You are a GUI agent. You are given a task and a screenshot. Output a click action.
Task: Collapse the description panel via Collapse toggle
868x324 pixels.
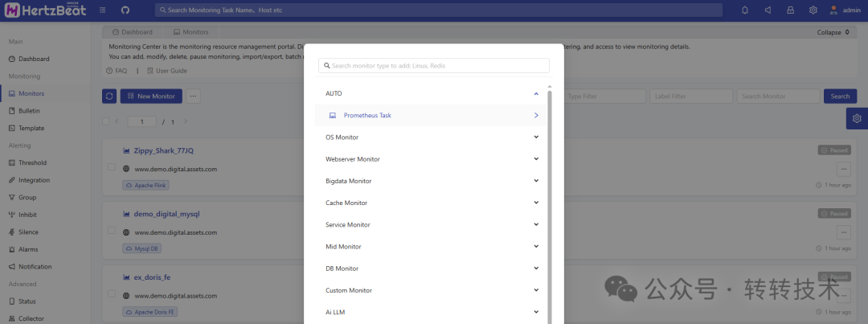click(x=833, y=32)
